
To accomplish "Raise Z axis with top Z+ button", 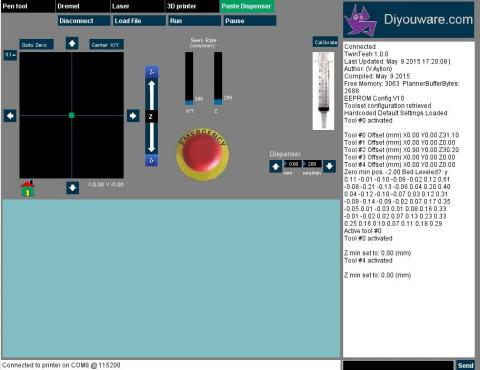I will point(152,72).
